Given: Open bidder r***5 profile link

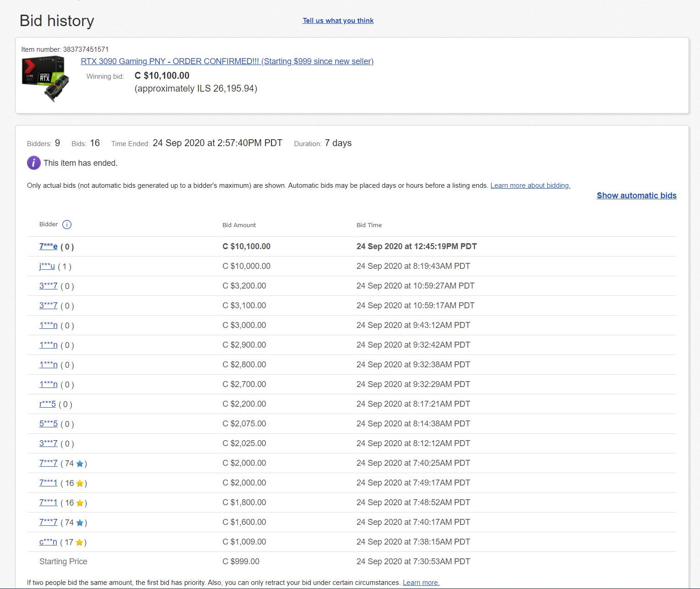Looking at the screenshot, I should tap(48, 404).
